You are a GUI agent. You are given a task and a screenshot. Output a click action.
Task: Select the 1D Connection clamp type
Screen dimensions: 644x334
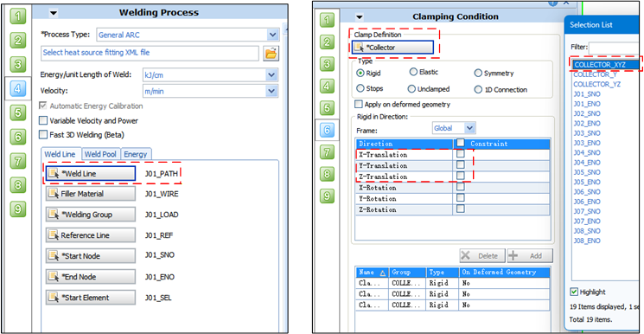point(478,89)
